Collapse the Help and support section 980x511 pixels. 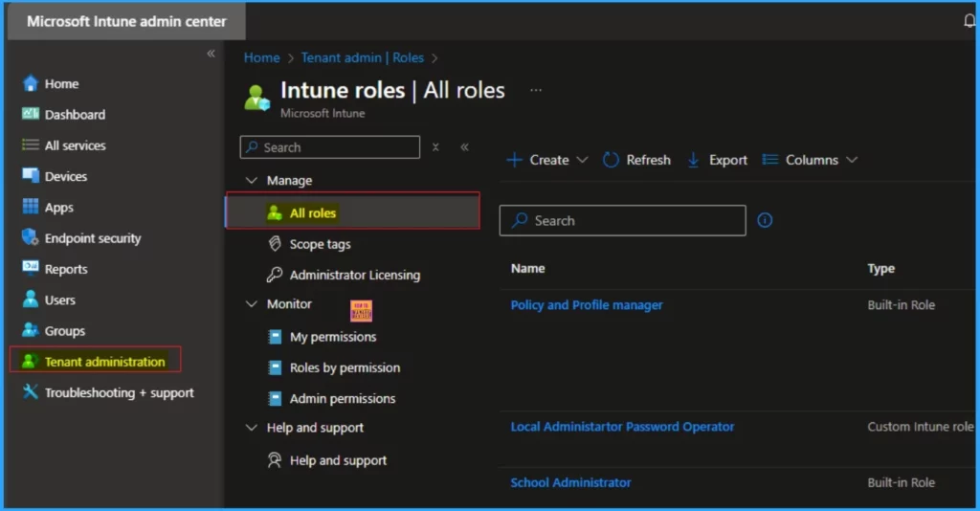[252, 428]
